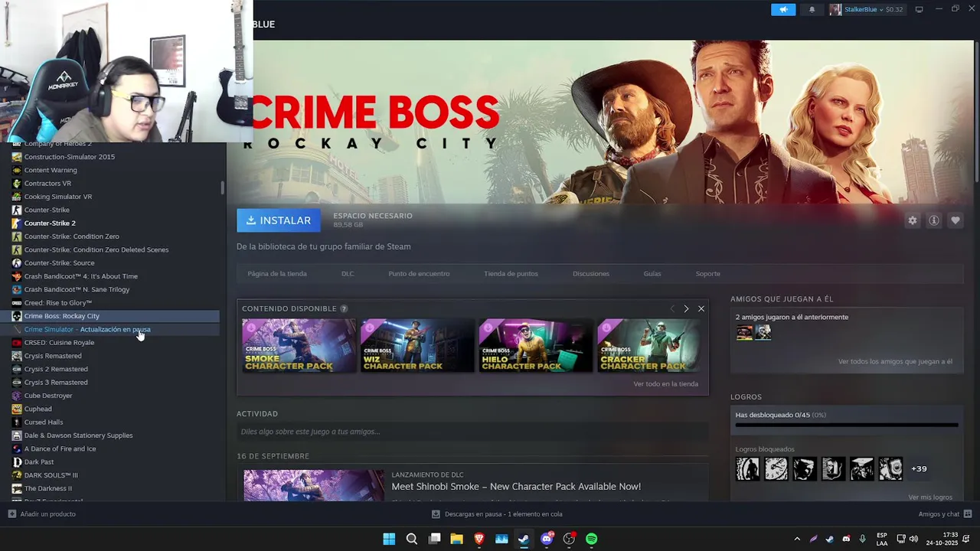Type in the activity message field
The image size is (980, 551).
click(x=472, y=432)
